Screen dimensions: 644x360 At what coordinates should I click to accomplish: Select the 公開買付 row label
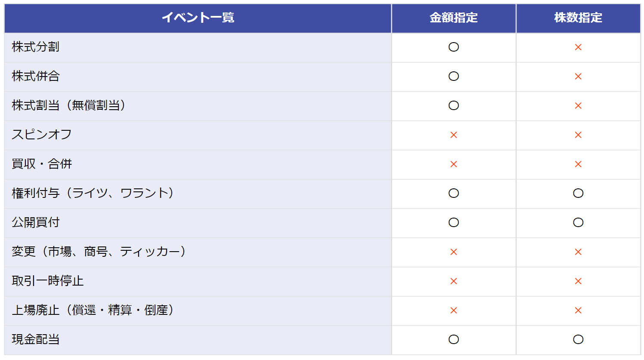pos(36,222)
